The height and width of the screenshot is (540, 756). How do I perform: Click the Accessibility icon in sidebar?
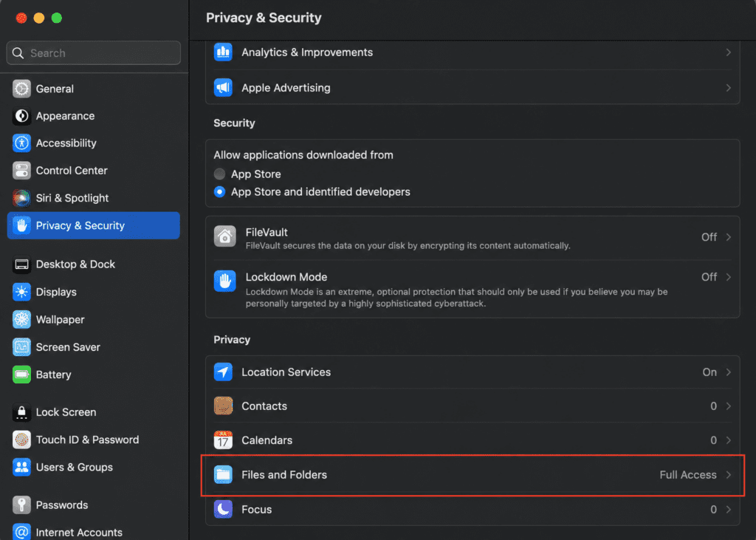point(21,143)
